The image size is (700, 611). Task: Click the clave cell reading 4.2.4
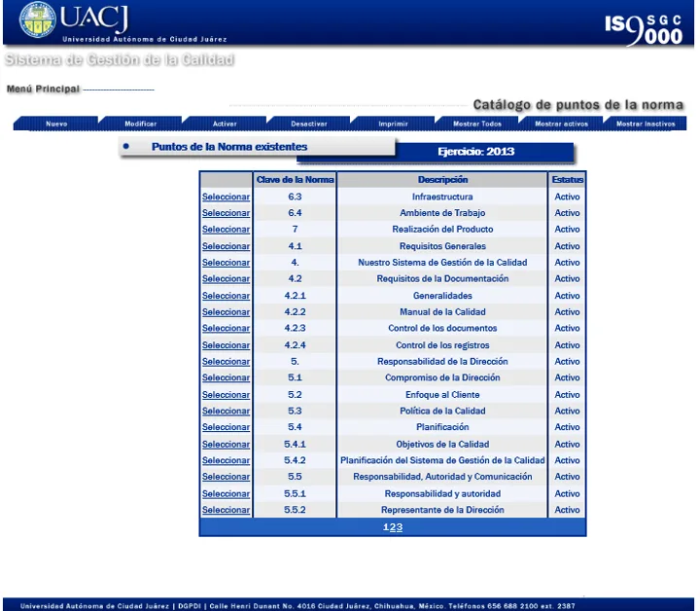coord(296,345)
